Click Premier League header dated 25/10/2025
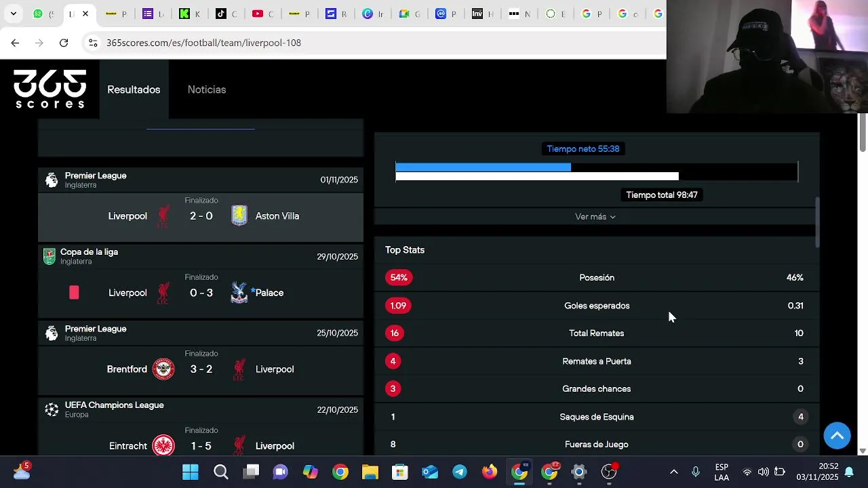 pos(201,333)
